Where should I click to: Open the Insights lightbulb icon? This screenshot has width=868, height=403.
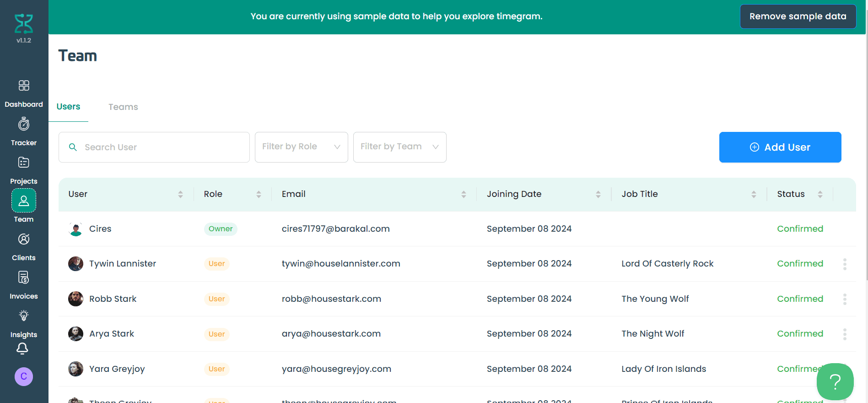click(x=24, y=316)
